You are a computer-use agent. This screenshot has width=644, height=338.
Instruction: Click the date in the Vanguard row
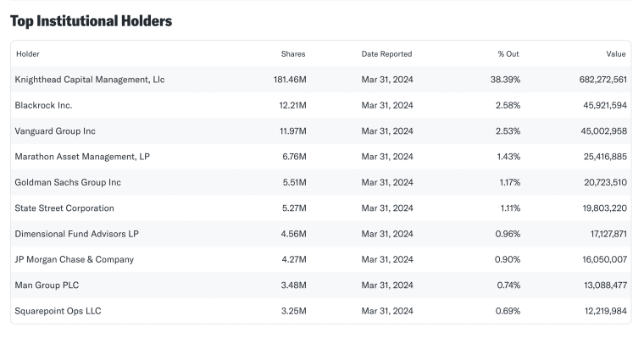387,131
